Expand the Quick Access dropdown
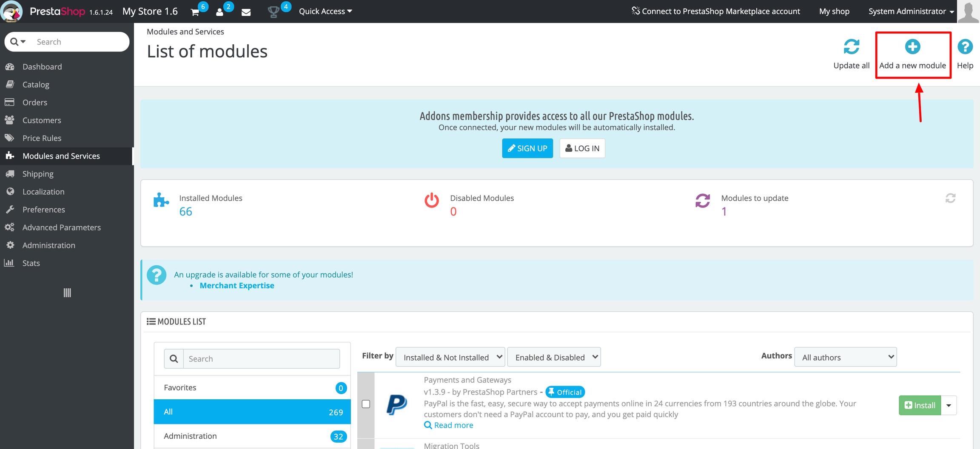Screen dimensions: 980x449 pyautogui.click(x=325, y=11)
